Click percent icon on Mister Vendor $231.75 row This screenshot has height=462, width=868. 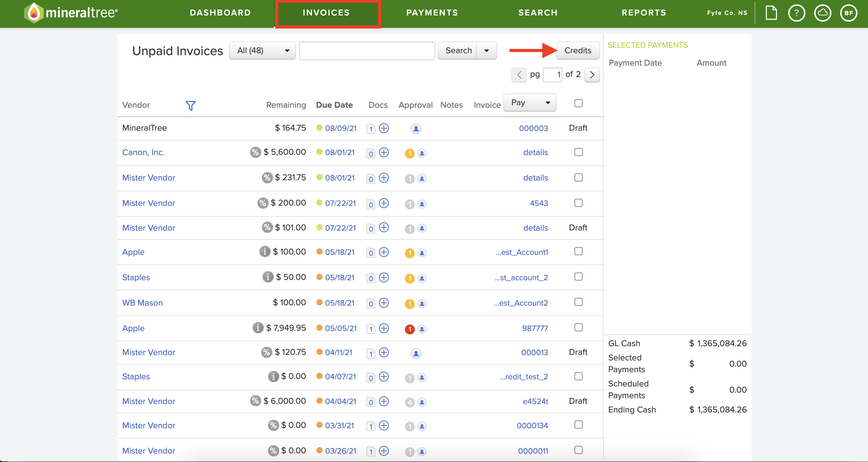click(x=267, y=177)
